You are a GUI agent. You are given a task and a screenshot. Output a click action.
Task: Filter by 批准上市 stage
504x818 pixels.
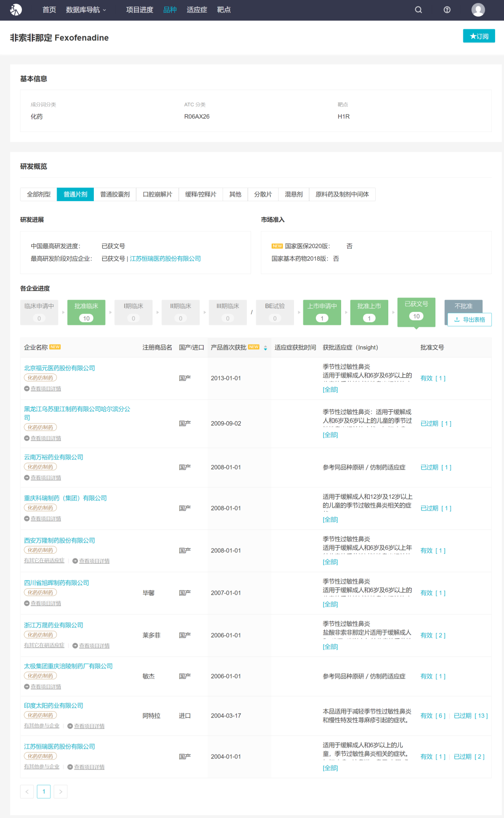pos(369,312)
